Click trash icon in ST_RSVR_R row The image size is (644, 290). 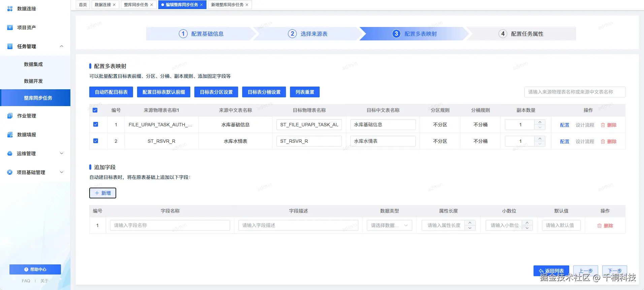pyautogui.click(x=603, y=141)
